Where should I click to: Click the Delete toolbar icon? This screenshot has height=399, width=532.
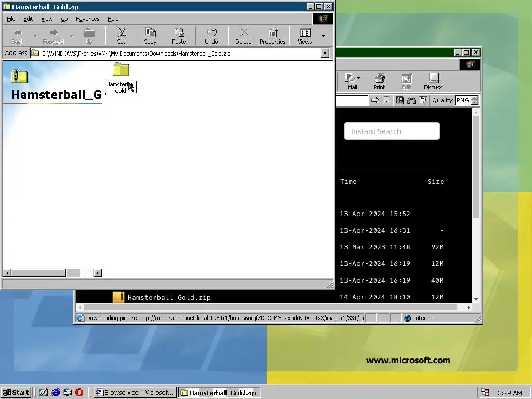244,36
